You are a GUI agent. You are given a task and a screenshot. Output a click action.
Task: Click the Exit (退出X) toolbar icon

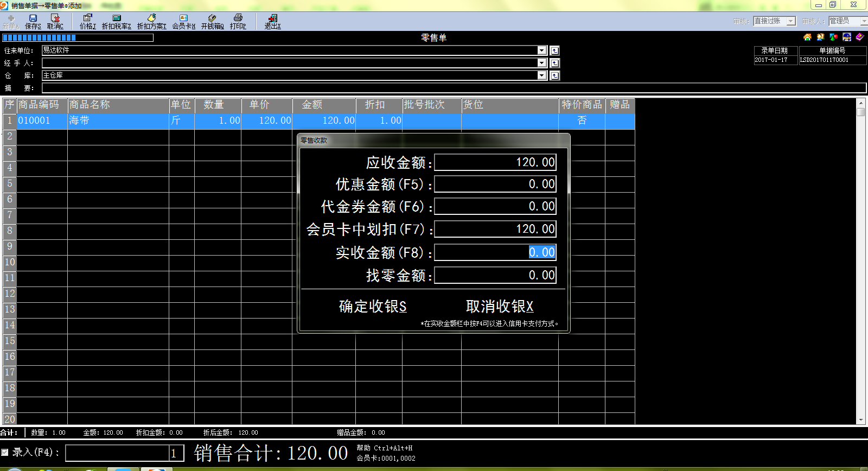(272, 21)
